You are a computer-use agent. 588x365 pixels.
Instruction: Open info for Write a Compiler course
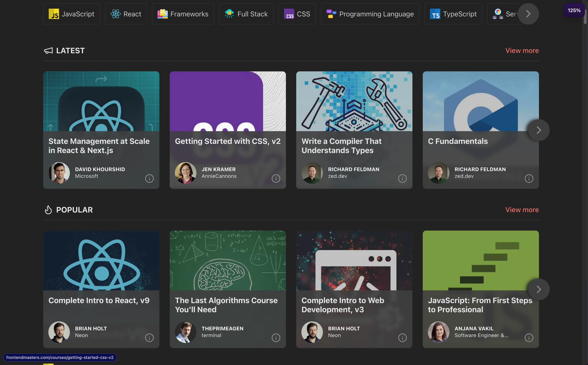pos(403,178)
